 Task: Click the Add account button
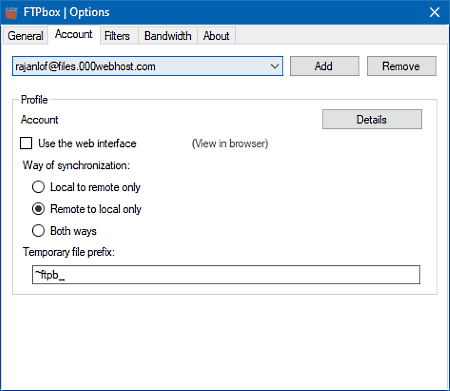click(x=324, y=66)
